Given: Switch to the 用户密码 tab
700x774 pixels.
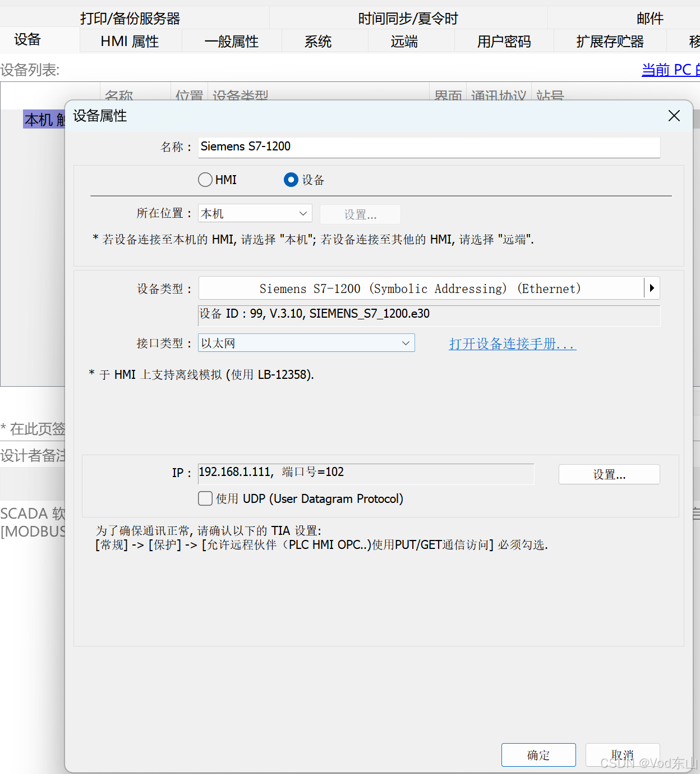Looking at the screenshot, I should pyautogui.click(x=504, y=41).
